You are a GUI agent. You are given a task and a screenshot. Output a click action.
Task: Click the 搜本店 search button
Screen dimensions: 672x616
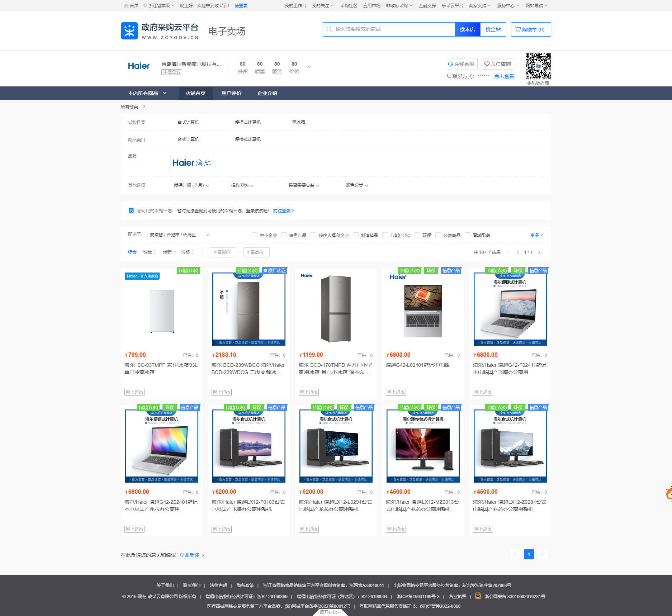pos(467,29)
